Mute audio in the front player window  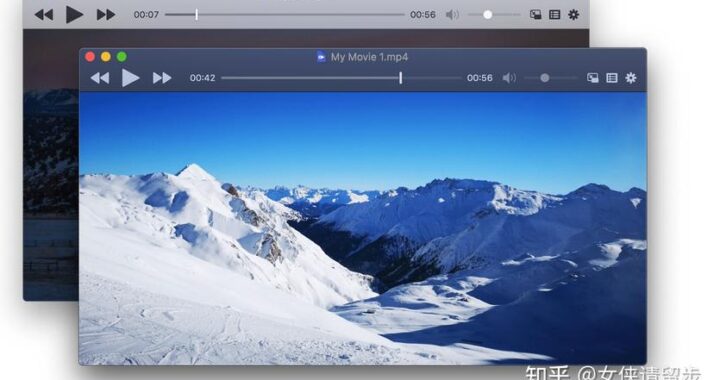[x=509, y=78]
